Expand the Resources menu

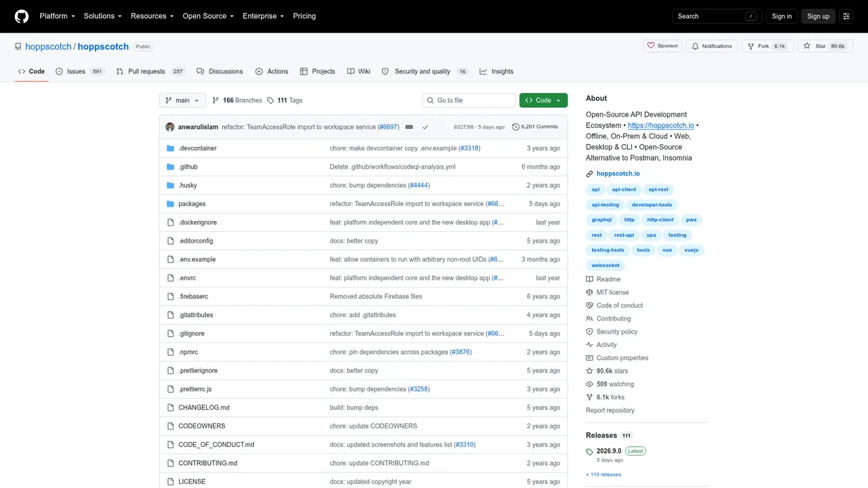coord(153,16)
